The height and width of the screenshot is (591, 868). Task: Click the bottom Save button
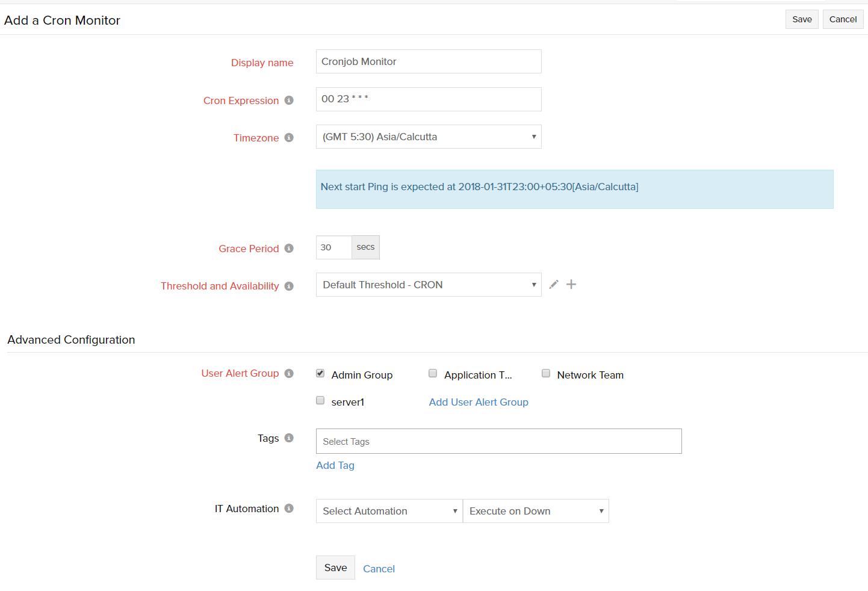(335, 568)
